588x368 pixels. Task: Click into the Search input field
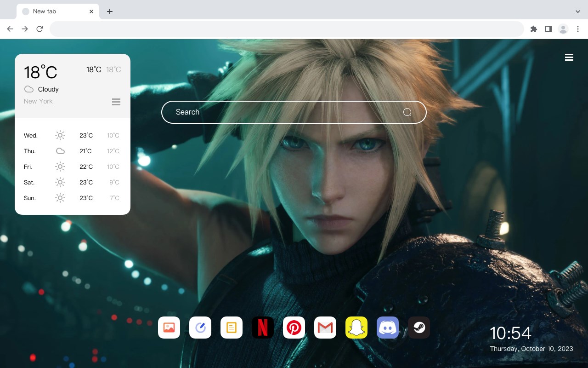294,112
